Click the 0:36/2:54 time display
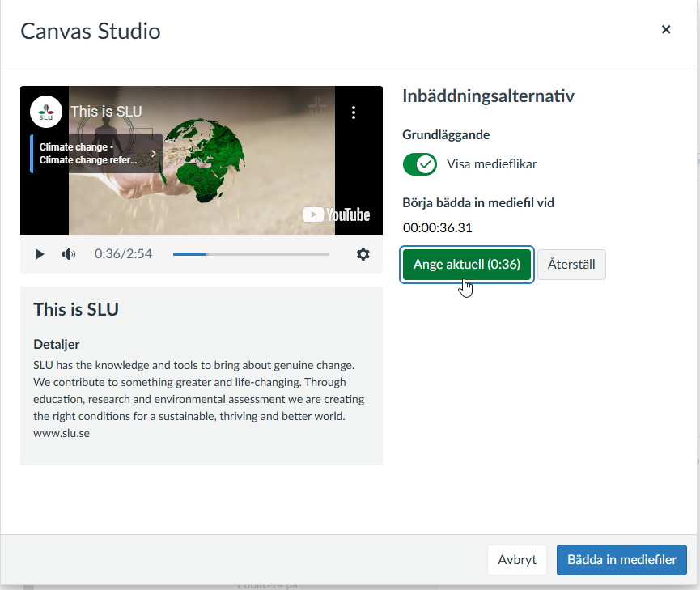This screenshot has width=700, height=590. click(x=123, y=254)
